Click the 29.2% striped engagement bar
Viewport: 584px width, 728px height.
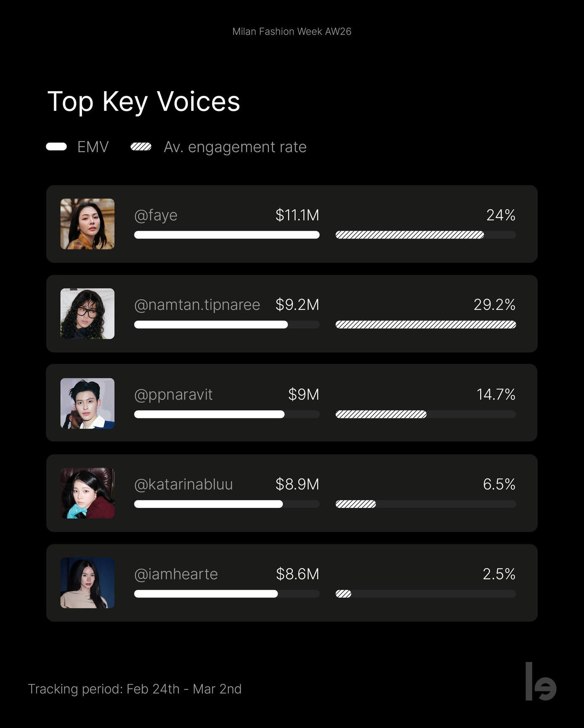[x=426, y=324]
